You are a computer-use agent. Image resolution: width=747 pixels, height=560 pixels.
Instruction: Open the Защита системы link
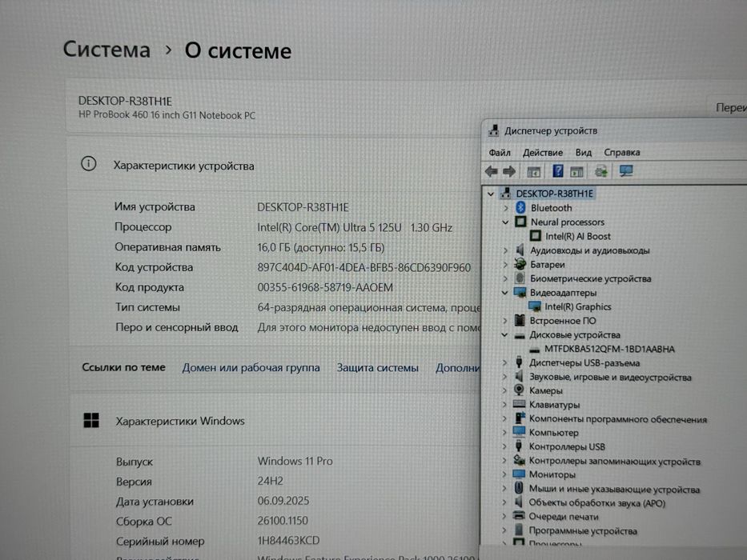377,368
